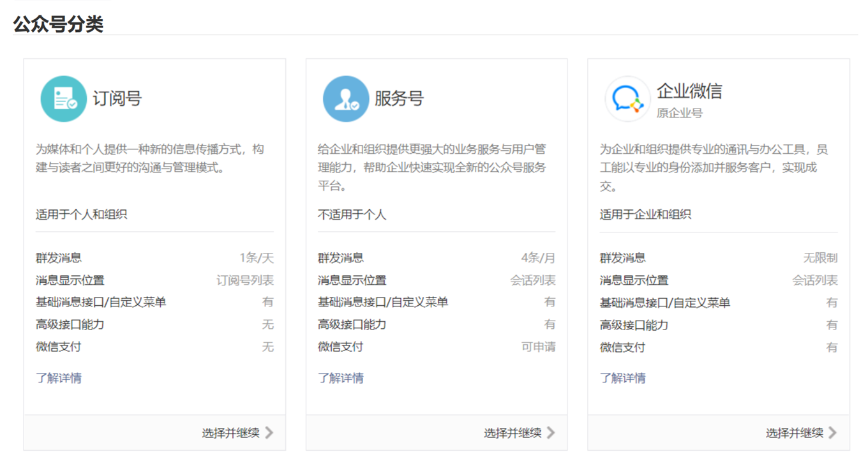Click the chevron arrow in 服务号 card footer
Screen dimensions: 868x461
click(x=551, y=433)
